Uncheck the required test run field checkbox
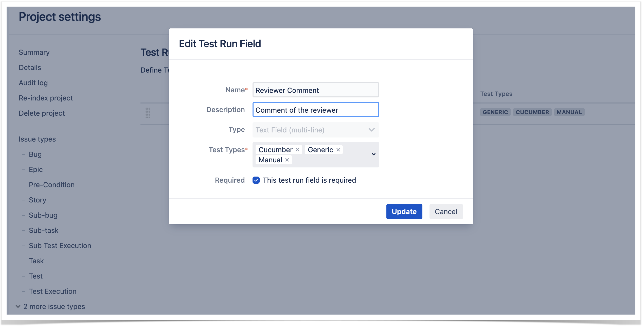The image size is (644, 327). (x=256, y=180)
